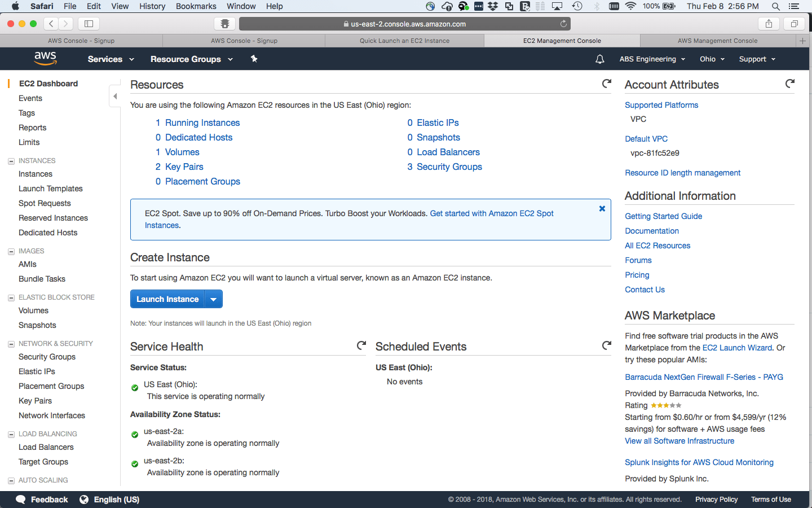Refresh the Account Attributes panel
The width and height of the screenshot is (812, 508).
coord(790,84)
